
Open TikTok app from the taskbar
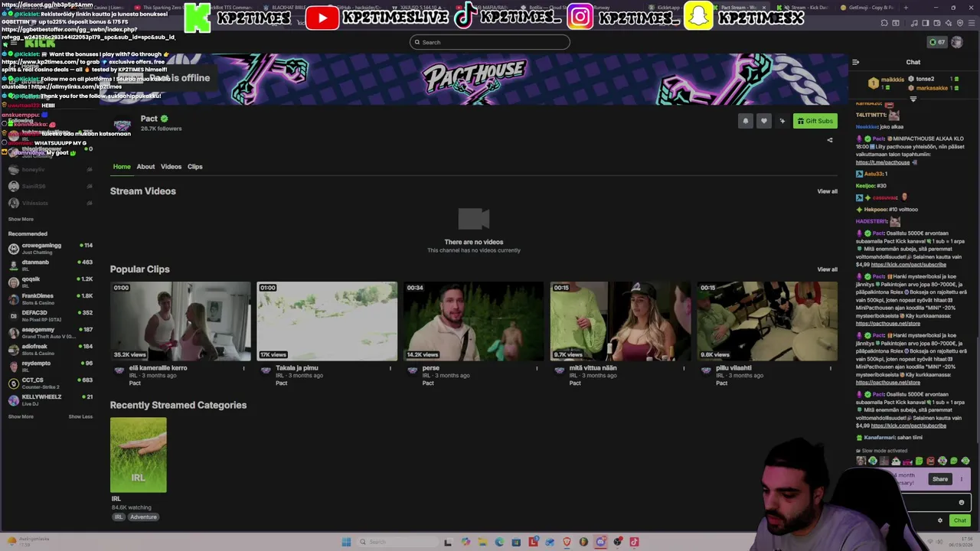tap(634, 542)
